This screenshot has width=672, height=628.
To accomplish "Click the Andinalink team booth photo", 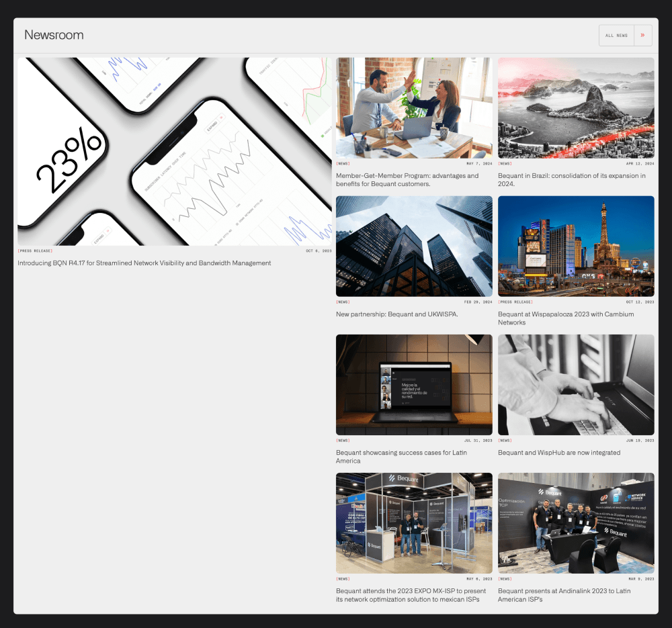I will [x=576, y=523].
